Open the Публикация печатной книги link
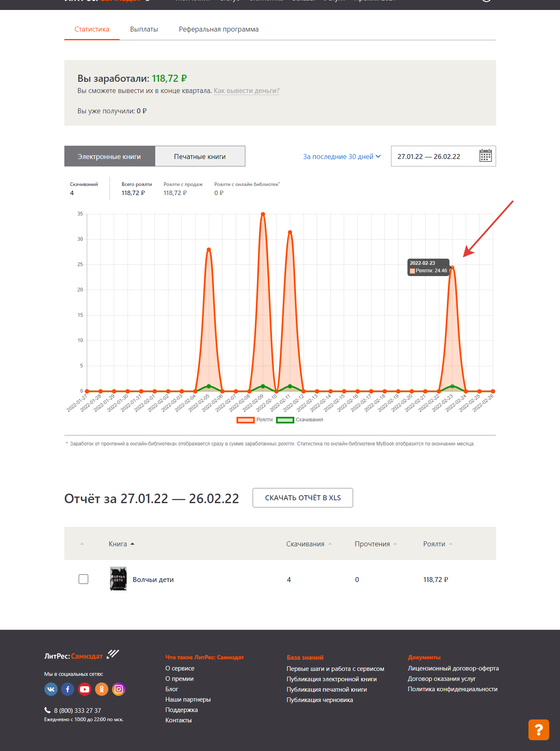 coord(327,690)
